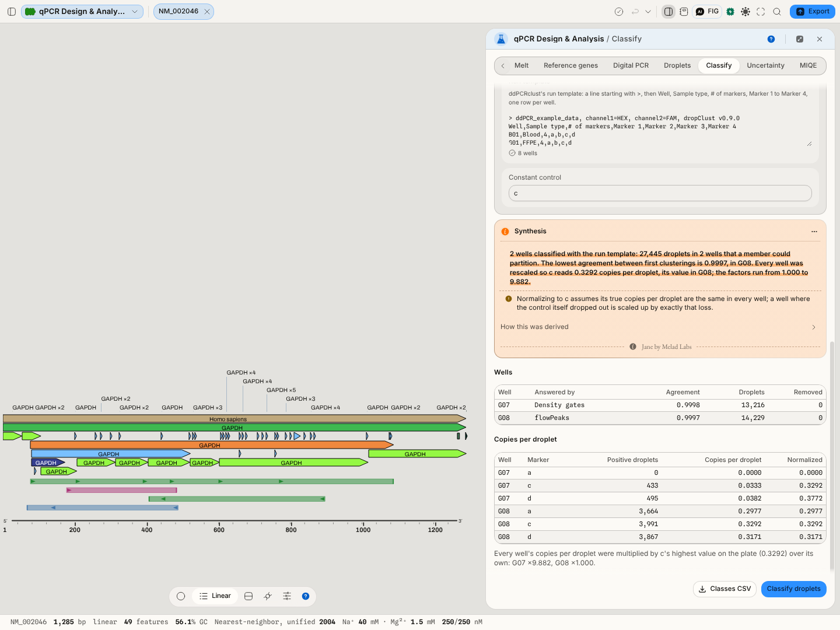This screenshot has width=840, height=630.
Task: Open the history dropdown chevron beside undo
Action: (648, 12)
